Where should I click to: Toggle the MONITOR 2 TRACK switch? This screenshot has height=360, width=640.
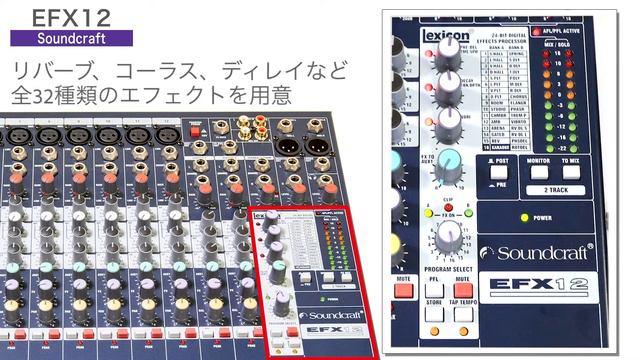coord(539,172)
